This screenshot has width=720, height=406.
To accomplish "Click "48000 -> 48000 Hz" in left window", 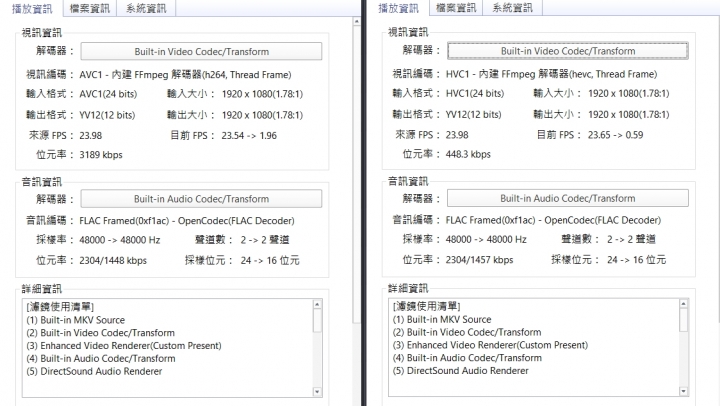I will point(119,240).
